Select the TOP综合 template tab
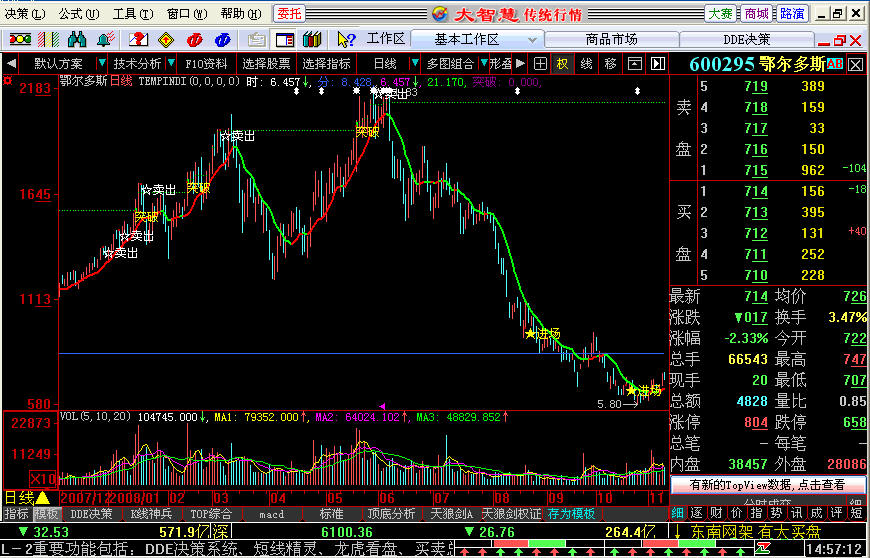Screen dimensions: 870x558 (x=210, y=514)
